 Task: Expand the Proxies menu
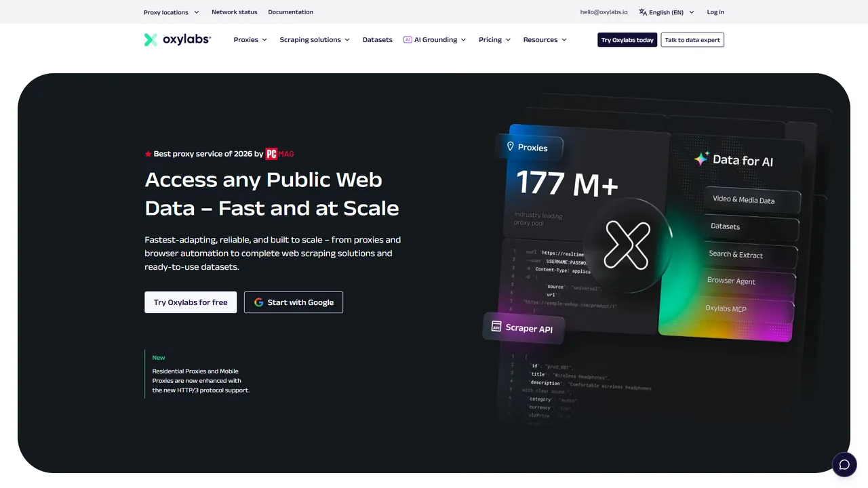pos(250,40)
